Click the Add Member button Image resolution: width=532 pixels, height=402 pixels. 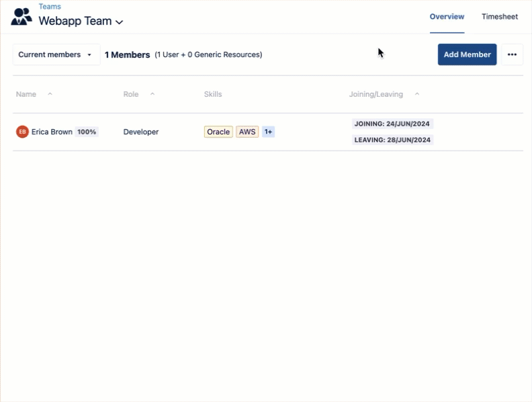467,54
